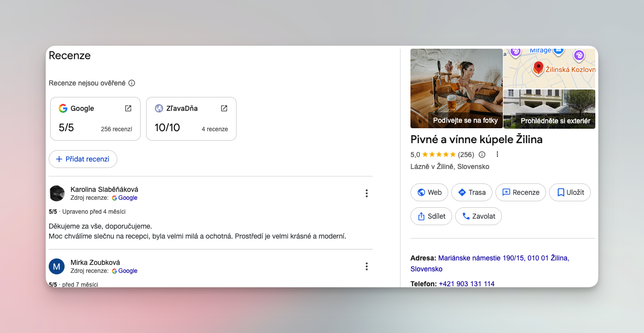Get directions with the Trasa button
Screen dimensions: 644x333
pos(472,192)
